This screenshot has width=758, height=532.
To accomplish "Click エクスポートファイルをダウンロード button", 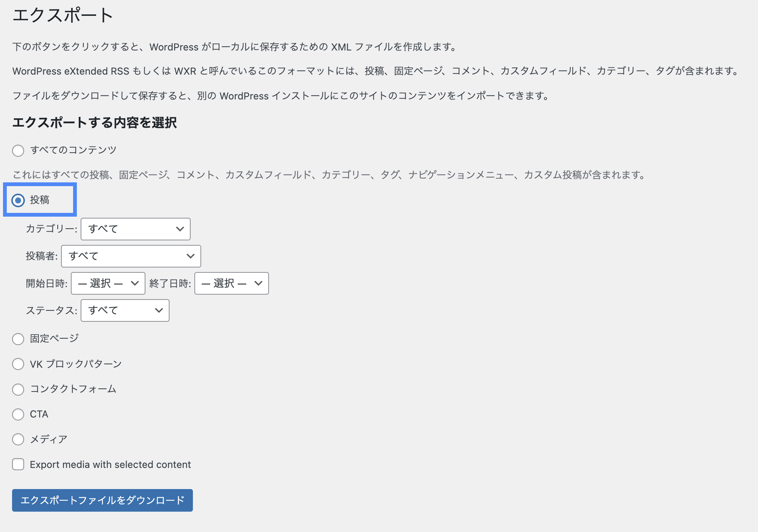I will 102,500.
